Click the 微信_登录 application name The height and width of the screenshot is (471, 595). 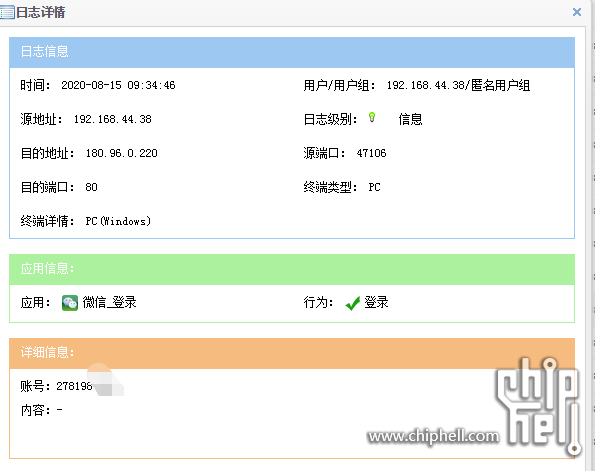[110, 302]
